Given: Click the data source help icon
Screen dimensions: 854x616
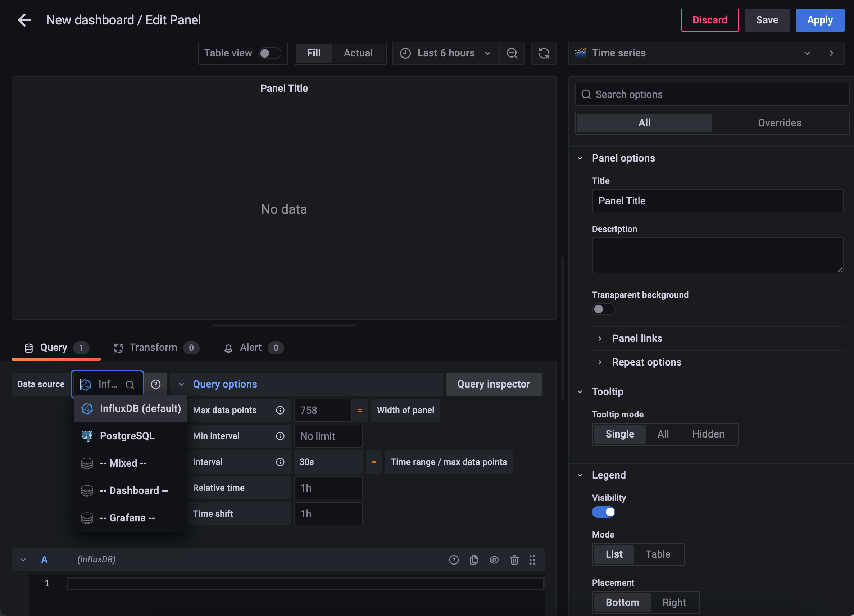Looking at the screenshot, I should click(155, 384).
